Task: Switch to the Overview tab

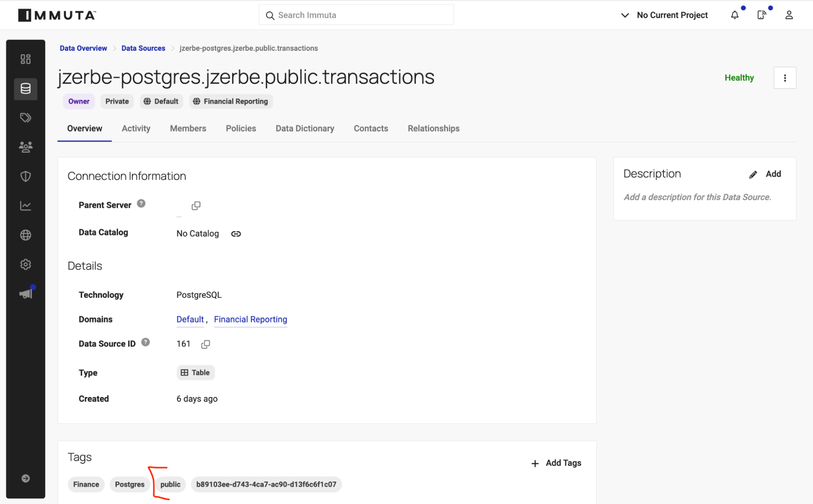Action: point(85,129)
